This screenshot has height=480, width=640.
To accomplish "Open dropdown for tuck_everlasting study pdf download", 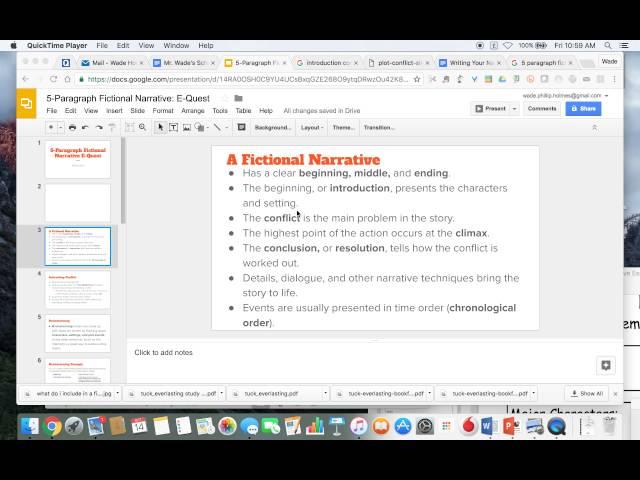I will click(222, 393).
